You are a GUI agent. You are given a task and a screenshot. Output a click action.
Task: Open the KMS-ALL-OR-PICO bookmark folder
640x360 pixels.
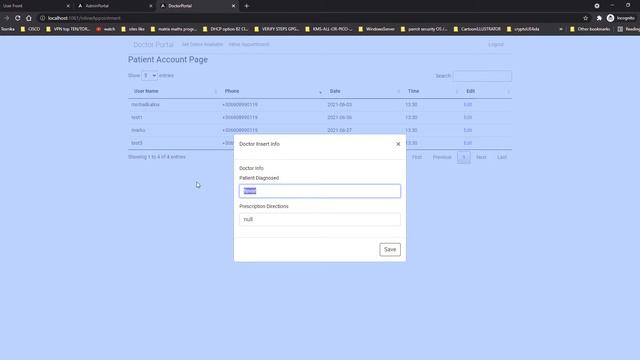pyautogui.click(x=329, y=29)
